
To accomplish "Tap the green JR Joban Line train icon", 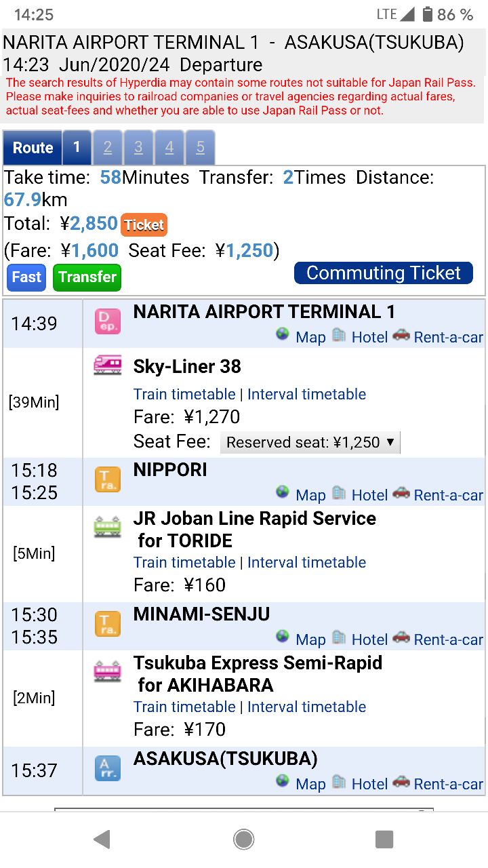I will (108, 526).
